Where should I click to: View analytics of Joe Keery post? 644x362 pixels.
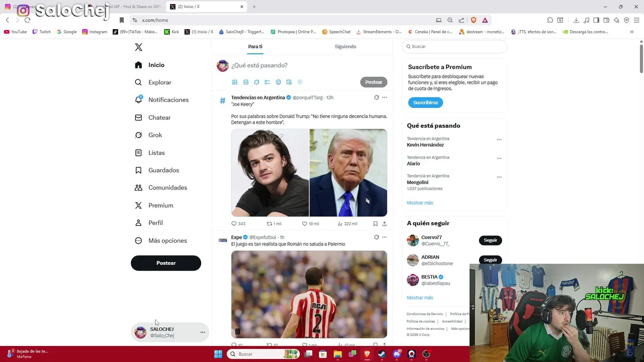click(347, 224)
